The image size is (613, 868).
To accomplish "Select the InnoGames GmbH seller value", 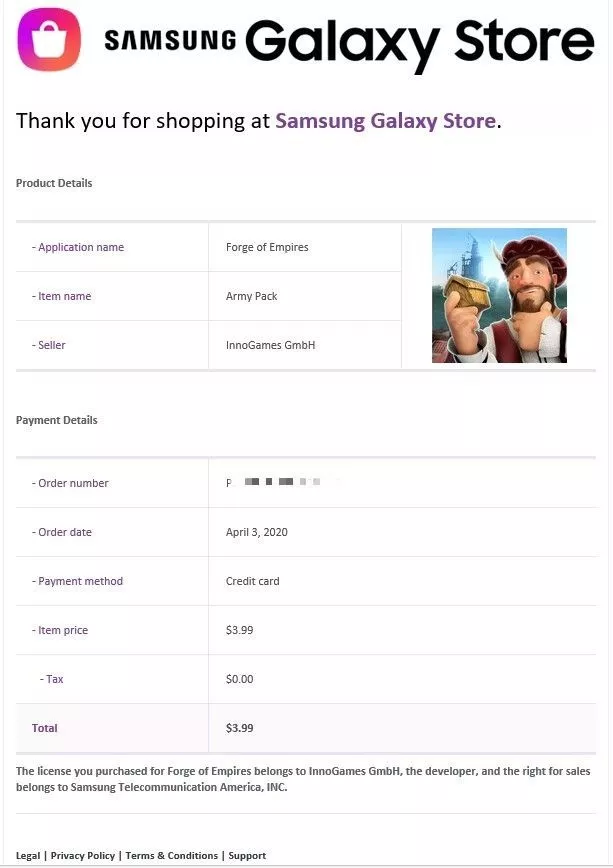I will 270,345.
